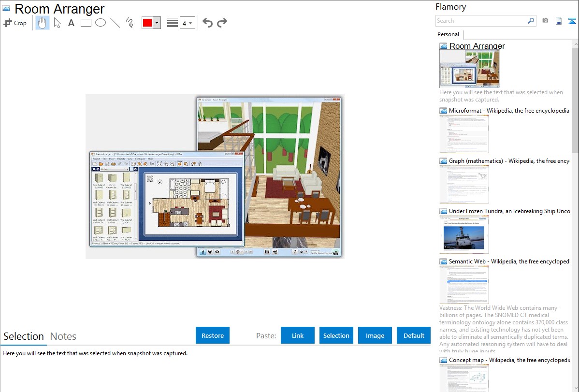Image resolution: width=579 pixels, height=392 pixels.
Task: Click the Flamory search field
Action: (x=481, y=21)
